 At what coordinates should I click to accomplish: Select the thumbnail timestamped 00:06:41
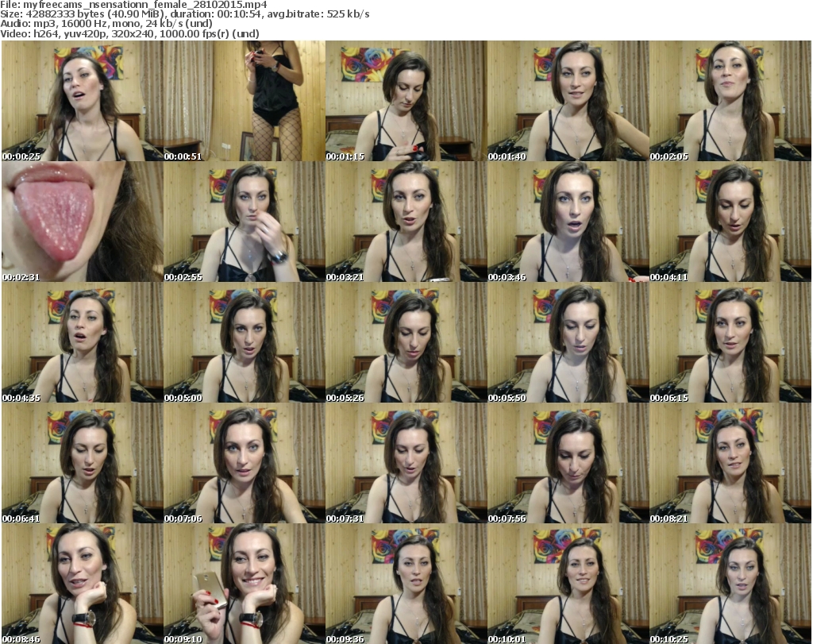pyautogui.click(x=83, y=464)
